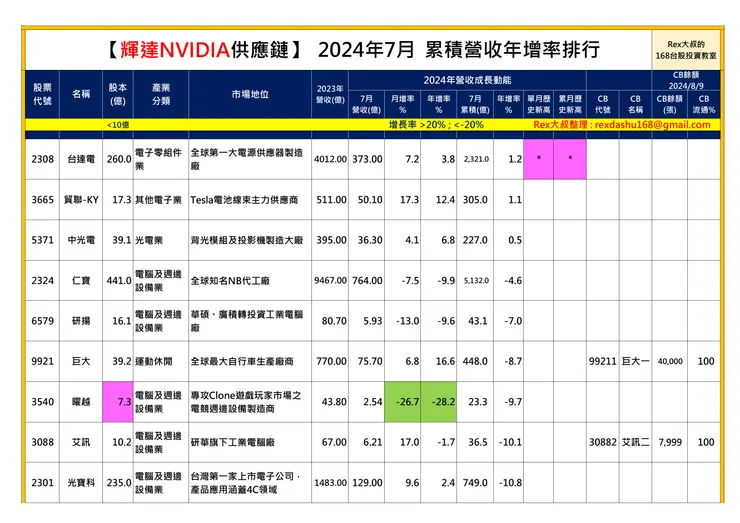Click the 光電業 industry cell
Screen dimensions: 740x523
coord(160,240)
